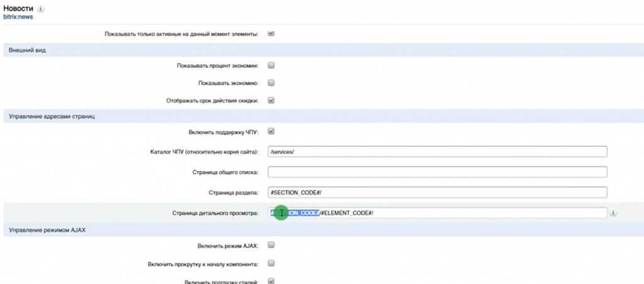Enable 'Включить прокрутку к началу компонента' checkbox
Viewport: 644px width, 284px height.
tap(271, 263)
